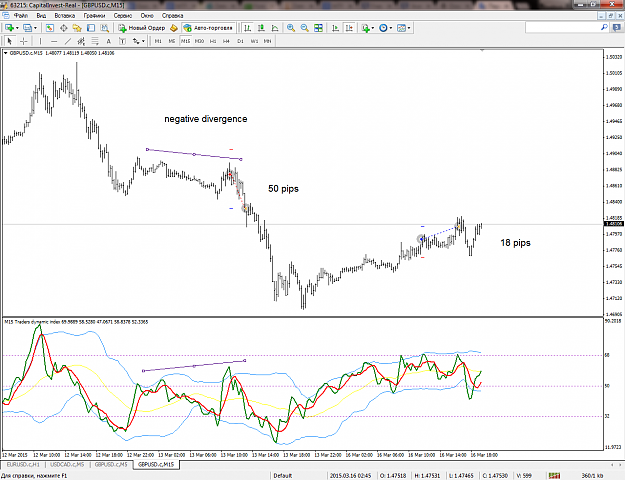Switch to GBPUSD.c,M5 chart tab
The height and width of the screenshot is (480, 625).
click(x=111, y=465)
